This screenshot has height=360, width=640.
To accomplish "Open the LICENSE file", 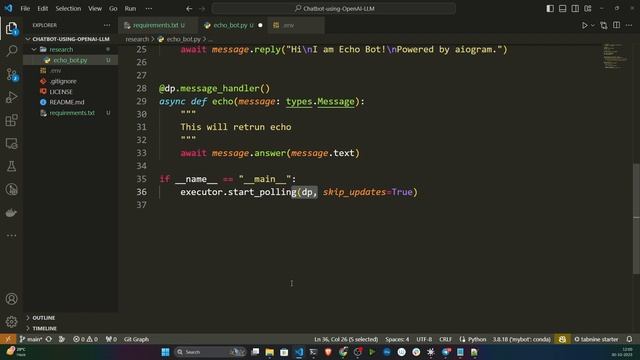I will click(71, 92).
